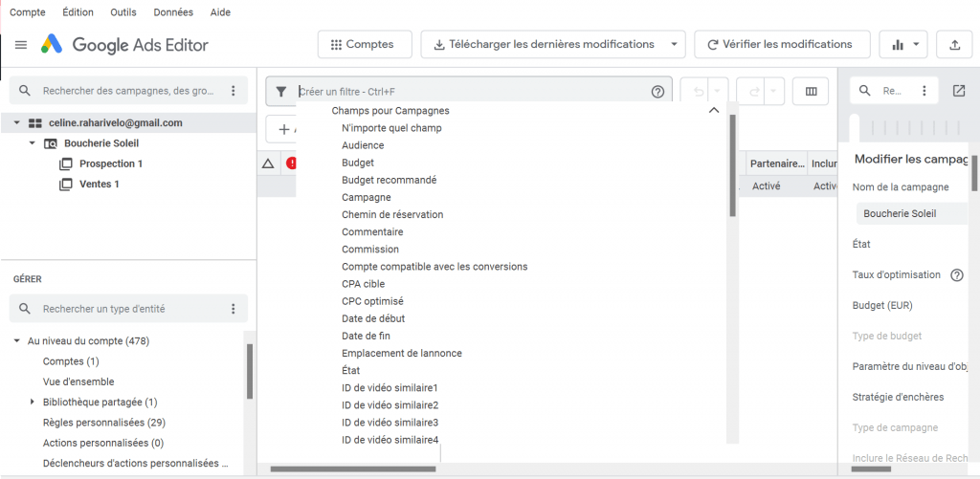Choose Emplacement de lannonce filter field
The image size is (980, 479).
coord(402,353)
